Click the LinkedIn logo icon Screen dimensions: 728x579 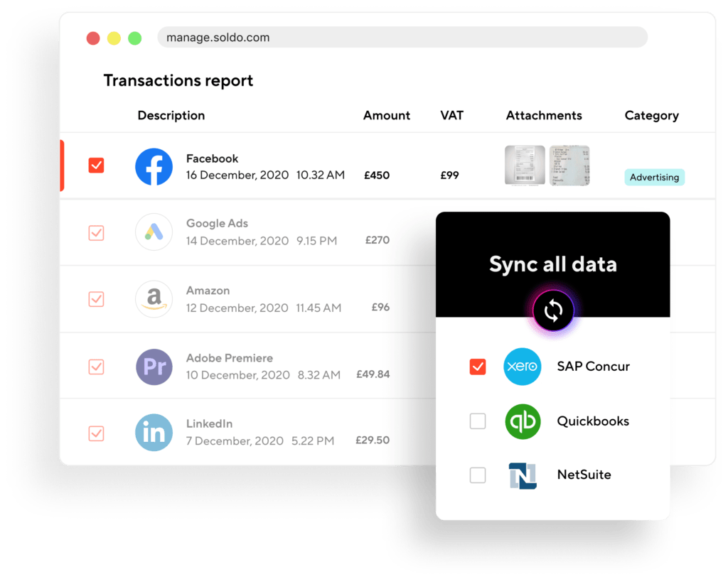154,433
